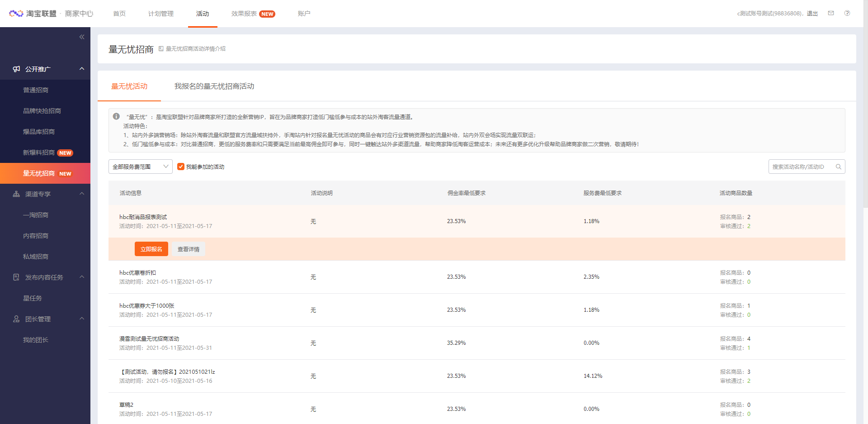Click the info icon in notice box

116,116
